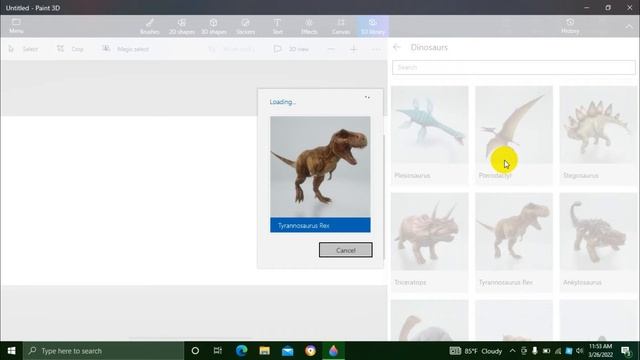Image resolution: width=640 pixels, height=360 pixels.
Task: Select the Text tool
Action: point(277,26)
